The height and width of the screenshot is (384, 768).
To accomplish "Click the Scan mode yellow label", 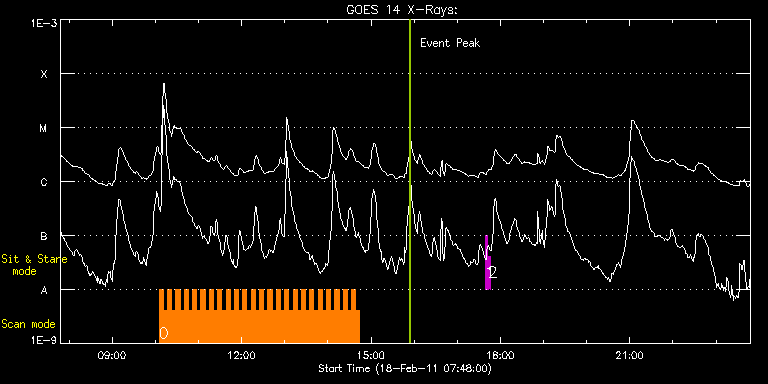I will pyautogui.click(x=28, y=324).
